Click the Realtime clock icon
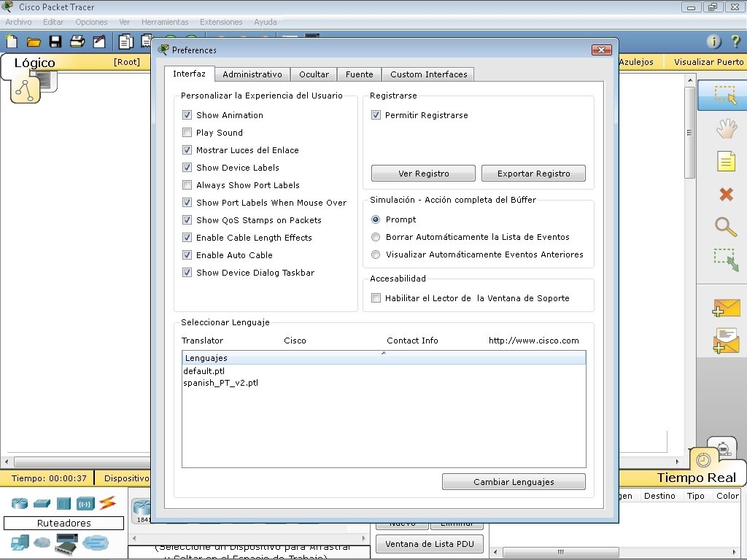 [x=704, y=460]
